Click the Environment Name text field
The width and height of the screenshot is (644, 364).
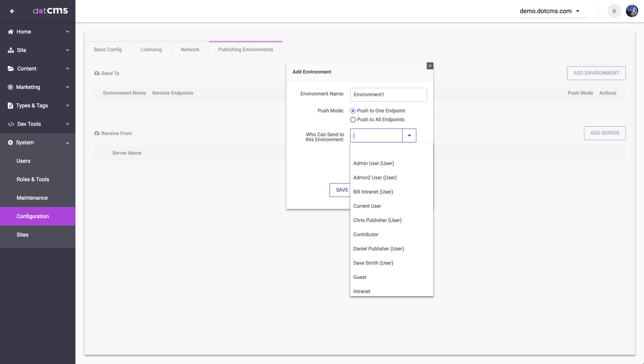click(x=388, y=95)
